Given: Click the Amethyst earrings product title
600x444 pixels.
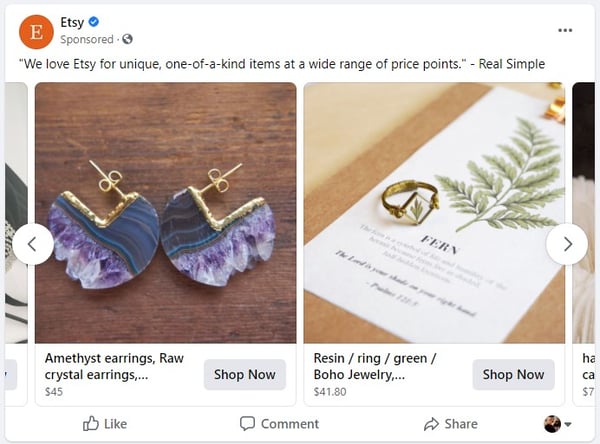Looking at the screenshot, I should pos(115,366).
